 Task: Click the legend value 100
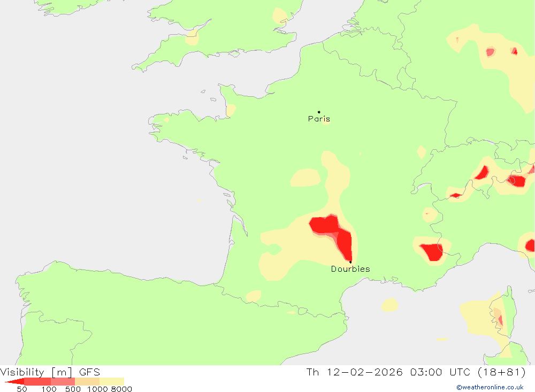pos(49,389)
